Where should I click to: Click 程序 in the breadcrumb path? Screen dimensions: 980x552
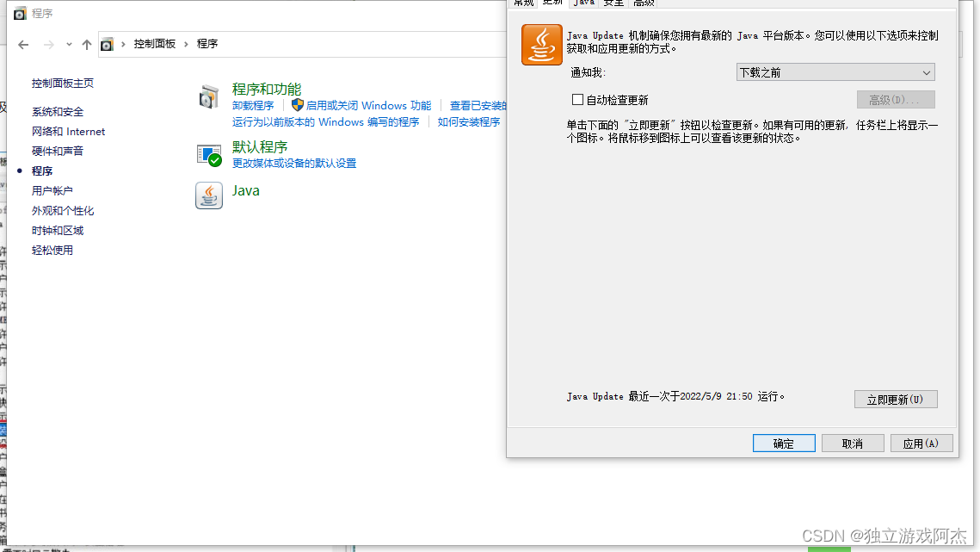click(x=206, y=44)
